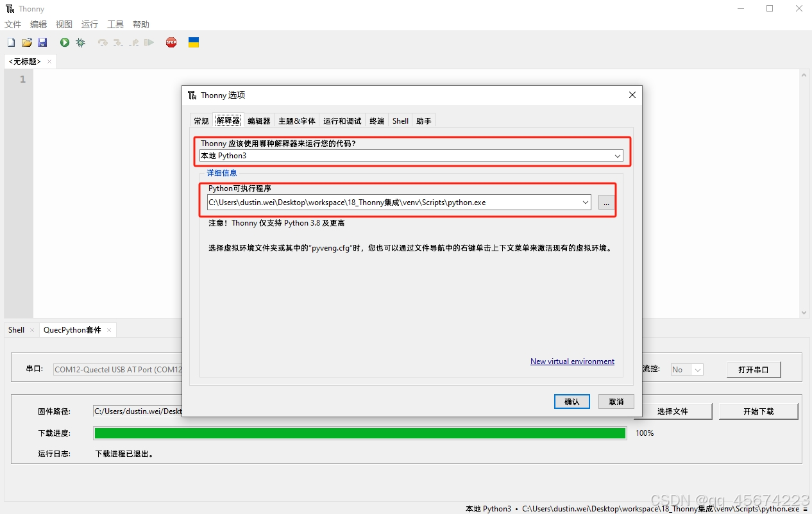Click line number 1 in the editor gutter

click(22, 79)
